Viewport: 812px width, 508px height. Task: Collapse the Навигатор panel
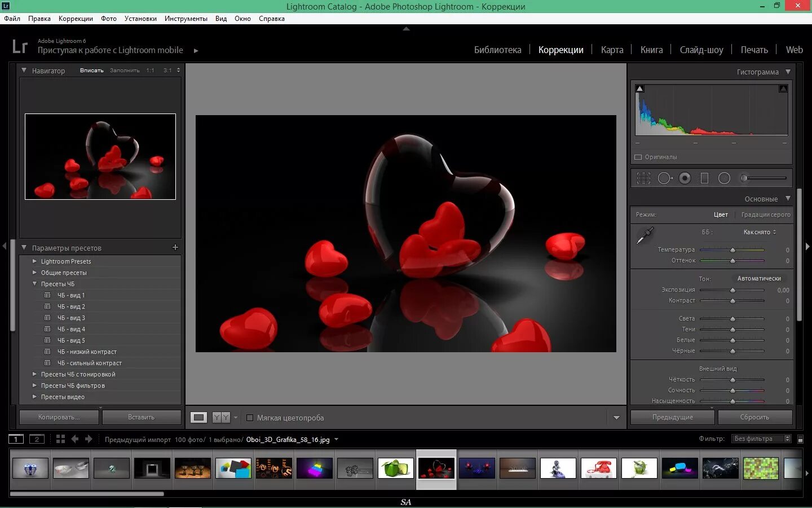tap(24, 71)
